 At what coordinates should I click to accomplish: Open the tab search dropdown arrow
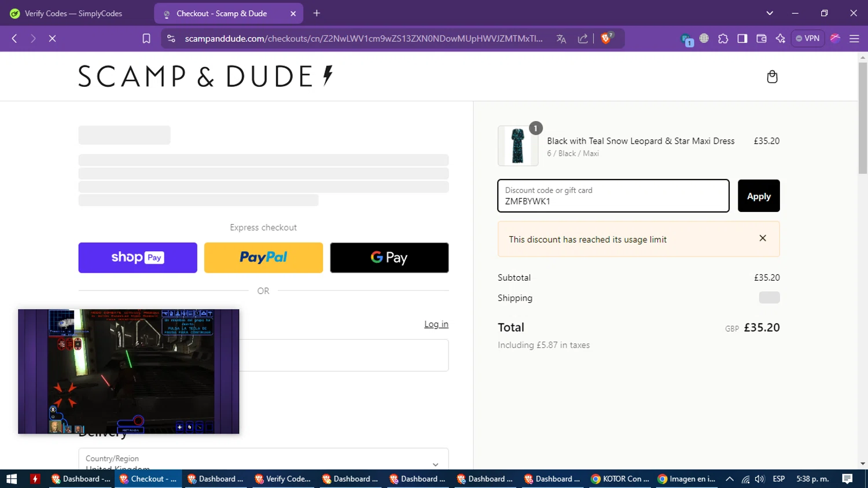pos(770,13)
